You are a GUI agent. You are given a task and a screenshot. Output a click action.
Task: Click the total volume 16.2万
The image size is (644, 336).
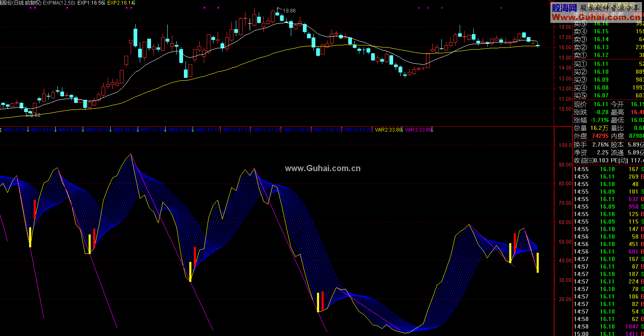coord(599,128)
